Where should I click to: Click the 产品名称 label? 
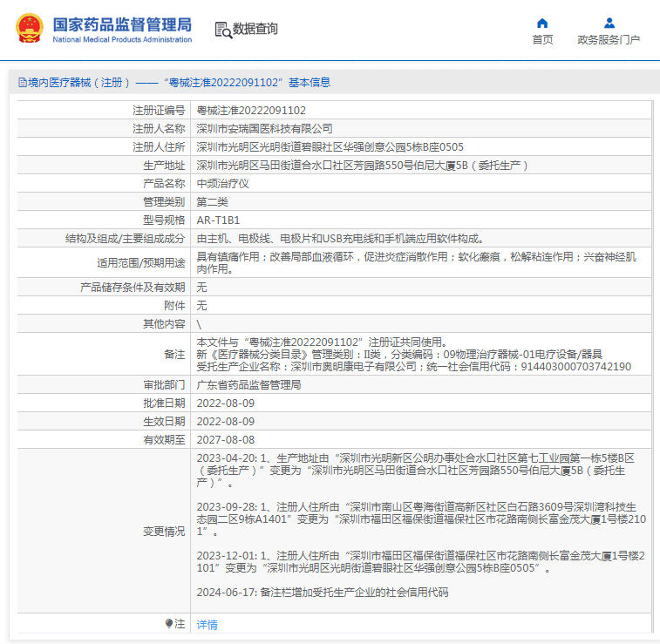164,184
